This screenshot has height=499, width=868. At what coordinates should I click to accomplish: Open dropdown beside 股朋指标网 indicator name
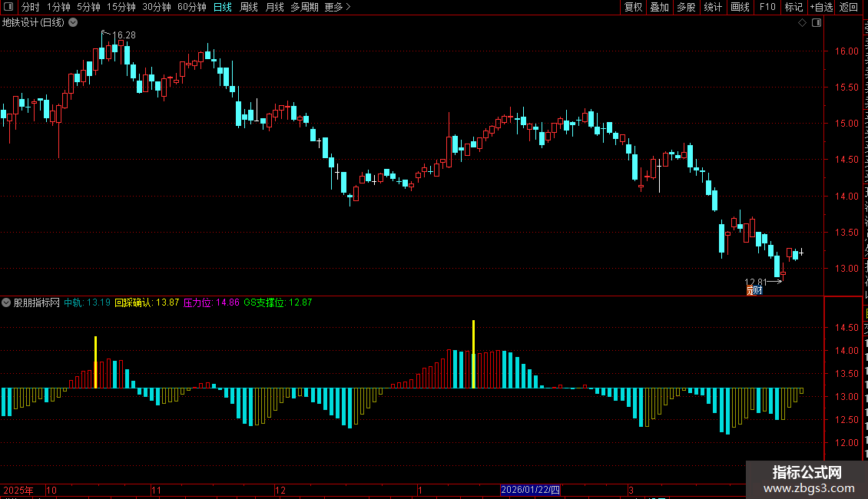coord(6,302)
